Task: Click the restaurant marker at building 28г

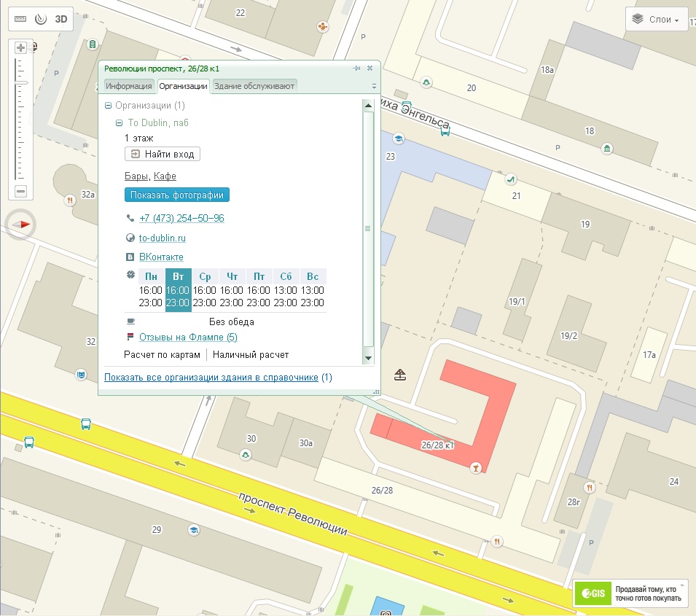Action: [590, 488]
